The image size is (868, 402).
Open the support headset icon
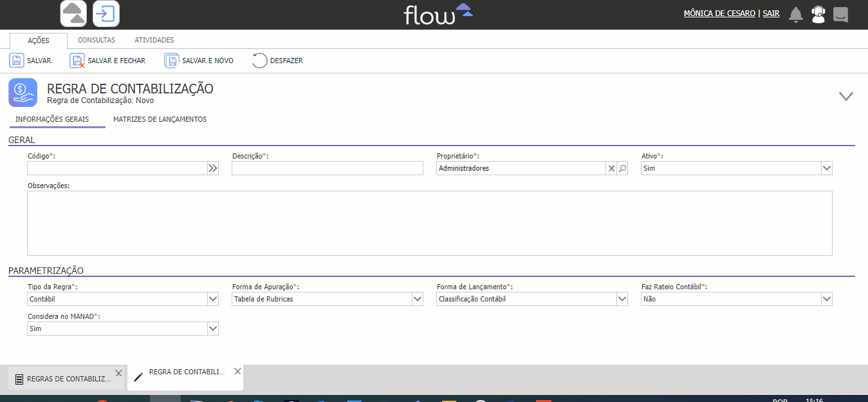[818, 14]
